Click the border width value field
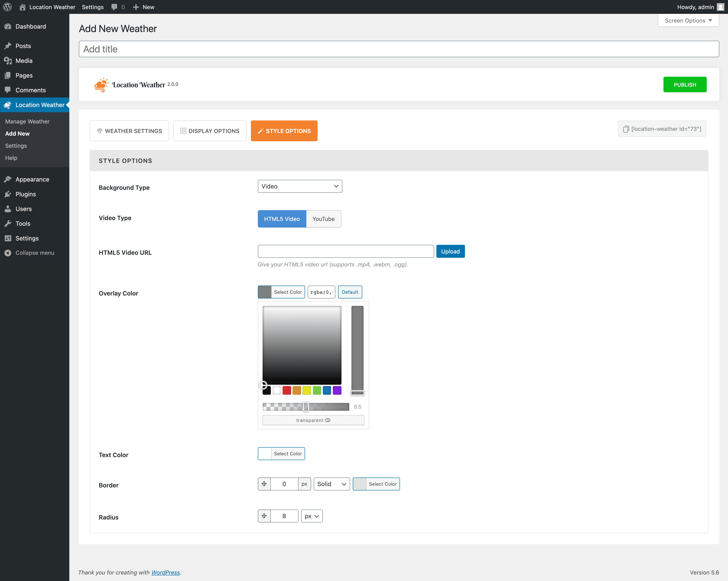The image size is (728, 581). click(x=284, y=484)
